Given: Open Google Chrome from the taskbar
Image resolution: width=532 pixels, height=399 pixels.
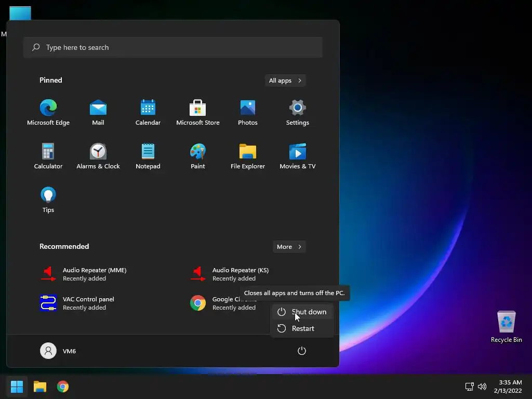Looking at the screenshot, I should click(63, 387).
